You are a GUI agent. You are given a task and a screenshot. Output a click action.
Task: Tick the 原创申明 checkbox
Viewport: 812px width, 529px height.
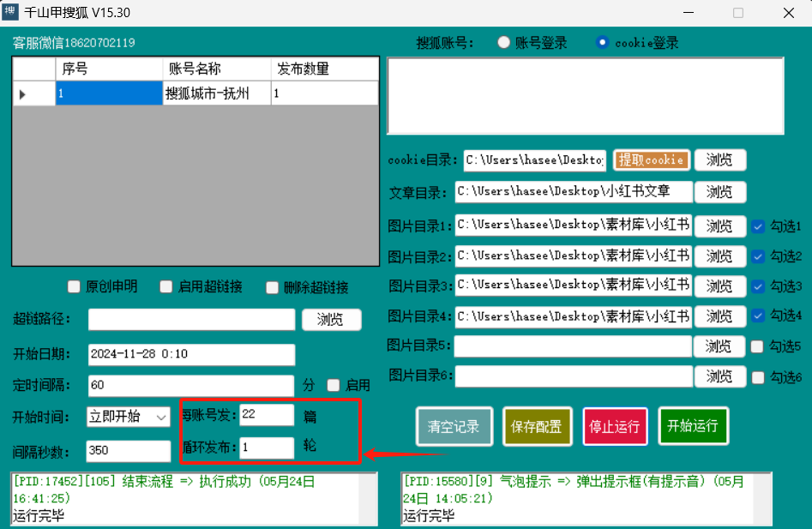[x=74, y=286]
